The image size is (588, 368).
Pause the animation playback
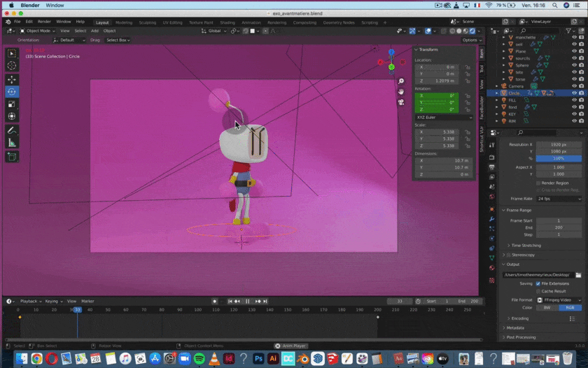[248, 302]
